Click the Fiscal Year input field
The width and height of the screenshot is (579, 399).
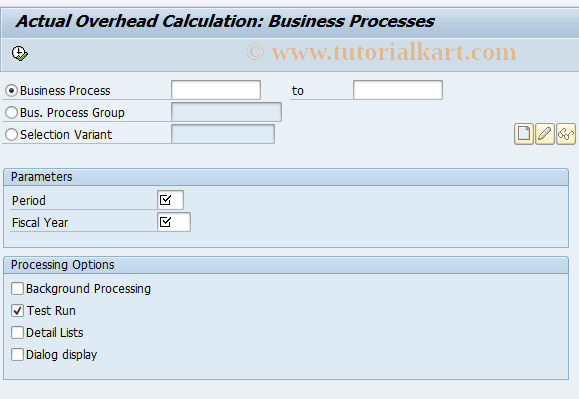174,222
